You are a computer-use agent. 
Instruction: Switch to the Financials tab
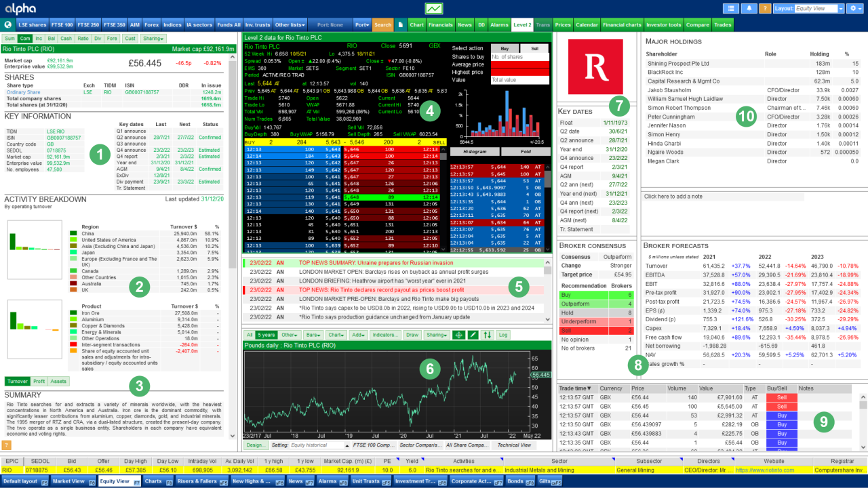click(440, 25)
